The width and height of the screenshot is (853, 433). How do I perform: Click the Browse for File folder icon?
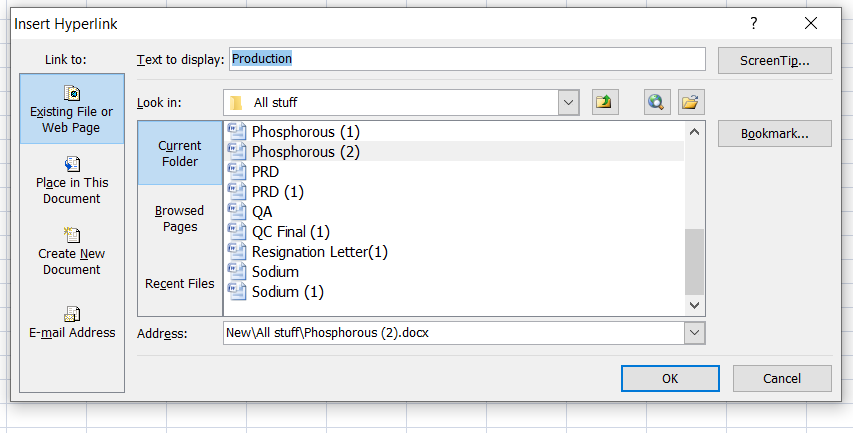pyautogui.click(x=690, y=102)
